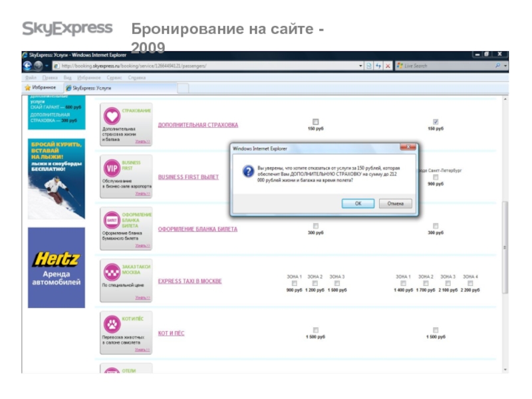Click the search magnifier icon
This screenshot has height=399, width=532.
coord(497,65)
